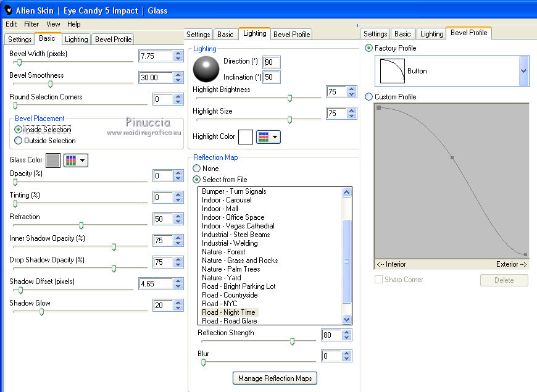Click middle control point on bevel curve
This screenshot has width=537, height=392.
[452, 158]
